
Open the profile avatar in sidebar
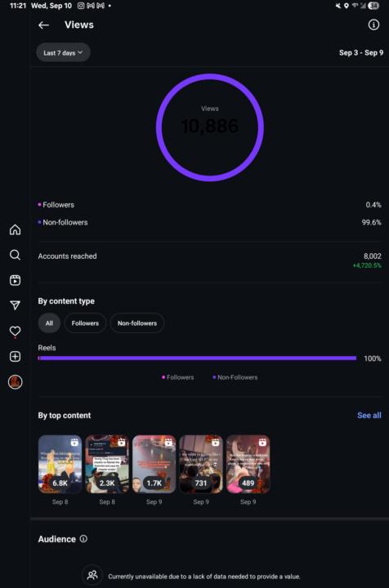pos(15,382)
